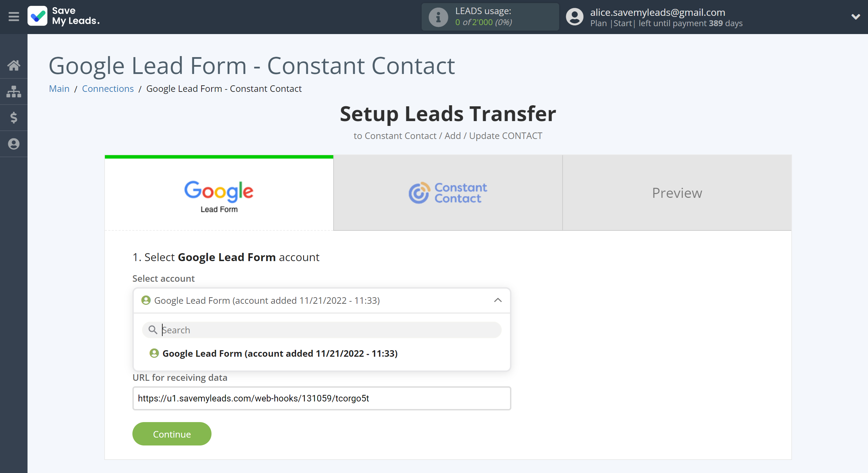868x473 pixels.
Task: Switch to the Constant Contact tab
Action: click(448, 192)
